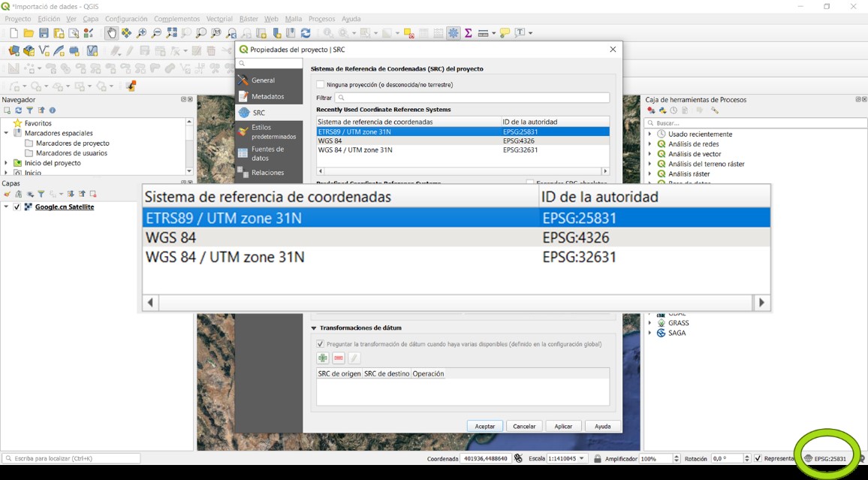
Task: Expand Inicio del proyecto in Navegador
Action: (6, 163)
